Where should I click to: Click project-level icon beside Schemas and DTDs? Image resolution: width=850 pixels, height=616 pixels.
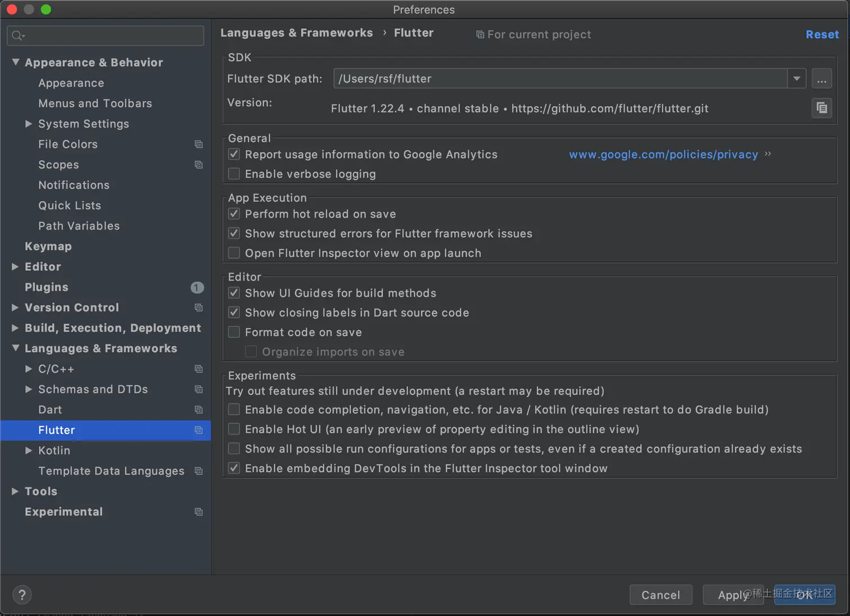198,389
